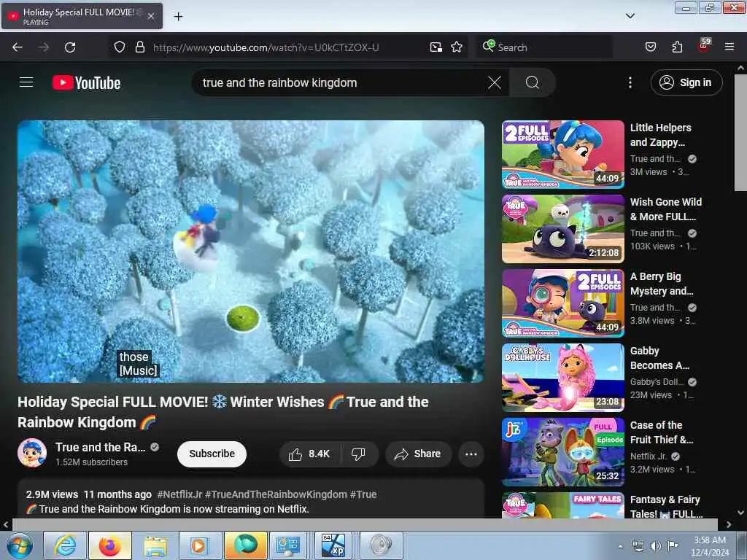Viewport: 747px width, 560px height.
Task: Go to the YouTube home logo
Action: 86,83
